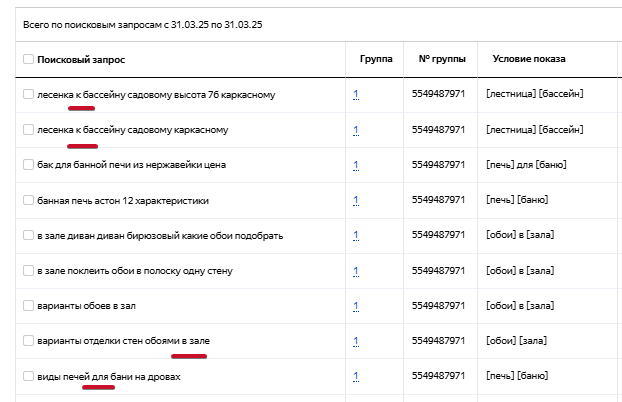Check the row 'лесенка к бассейну садовому каркасному'

[x=28, y=129]
